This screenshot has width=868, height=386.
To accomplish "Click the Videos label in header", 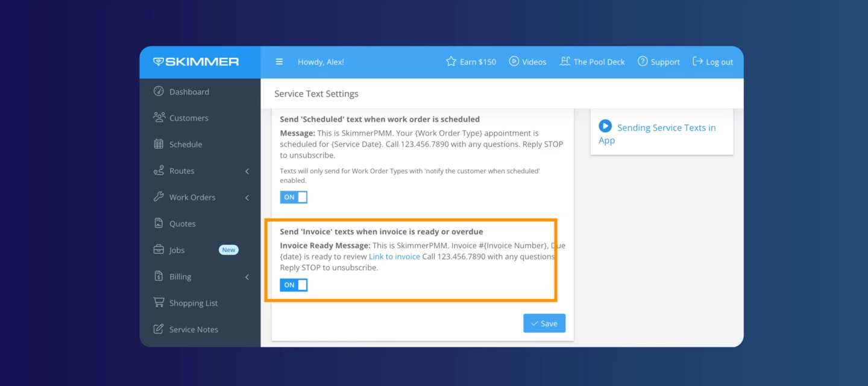I will (x=534, y=62).
